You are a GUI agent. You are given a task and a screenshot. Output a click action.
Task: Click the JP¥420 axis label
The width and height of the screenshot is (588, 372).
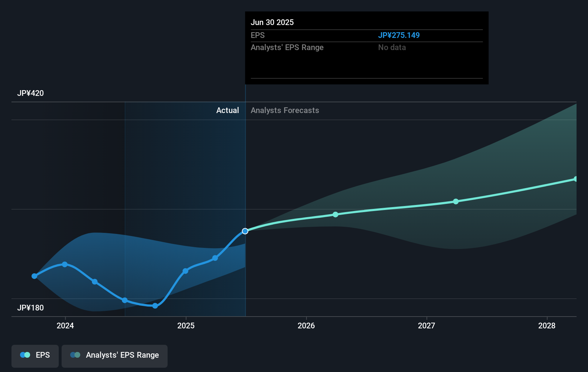(30, 93)
